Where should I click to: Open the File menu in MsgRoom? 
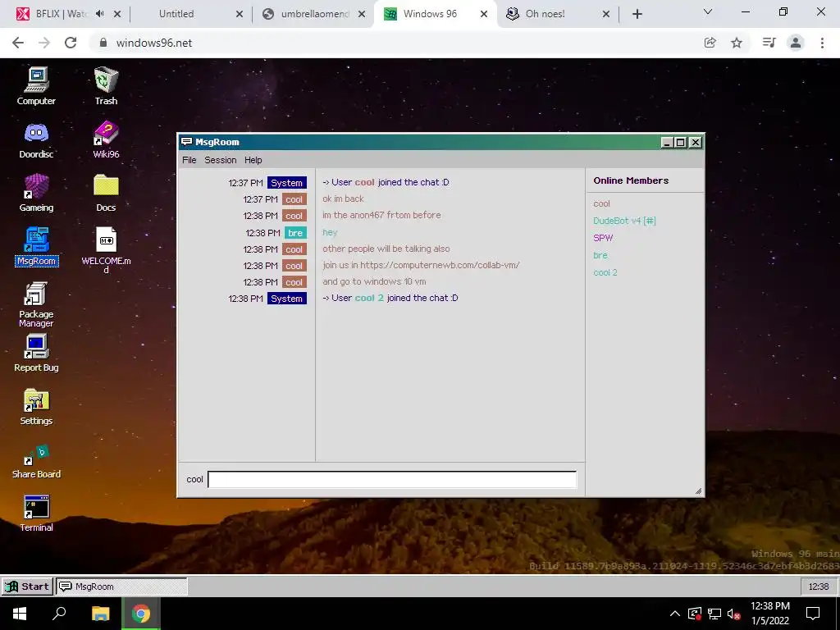point(189,160)
